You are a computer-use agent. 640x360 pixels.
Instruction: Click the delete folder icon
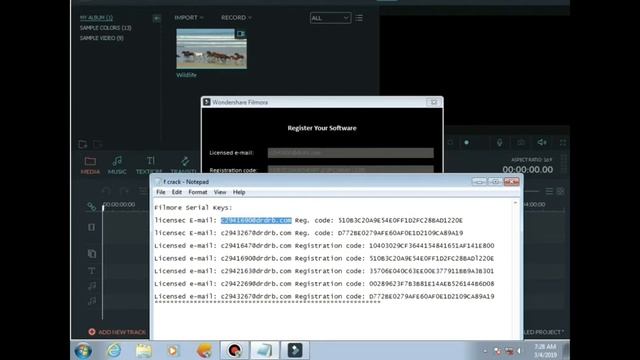(x=98, y=144)
